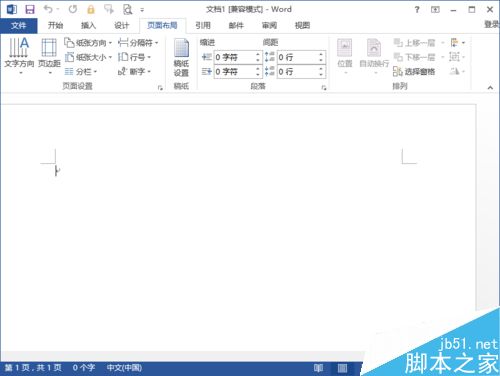This screenshot has width=500, height=376.
Task: Click word count '0 个字' in status bar
Action: (x=84, y=368)
